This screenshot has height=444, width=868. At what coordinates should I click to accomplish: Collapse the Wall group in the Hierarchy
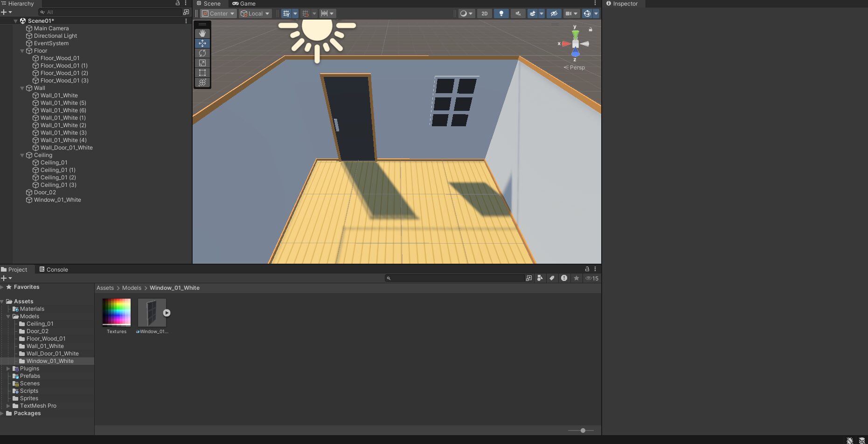(22, 88)
